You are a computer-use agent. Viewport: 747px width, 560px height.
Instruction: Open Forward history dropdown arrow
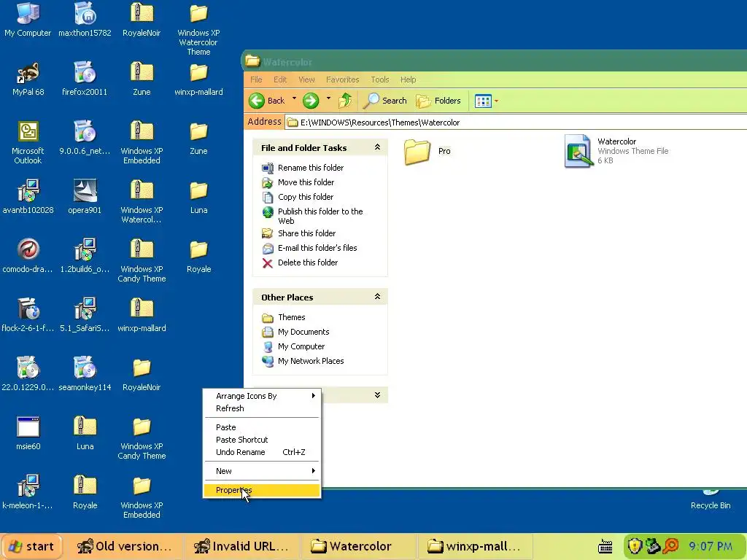(328, 99)
